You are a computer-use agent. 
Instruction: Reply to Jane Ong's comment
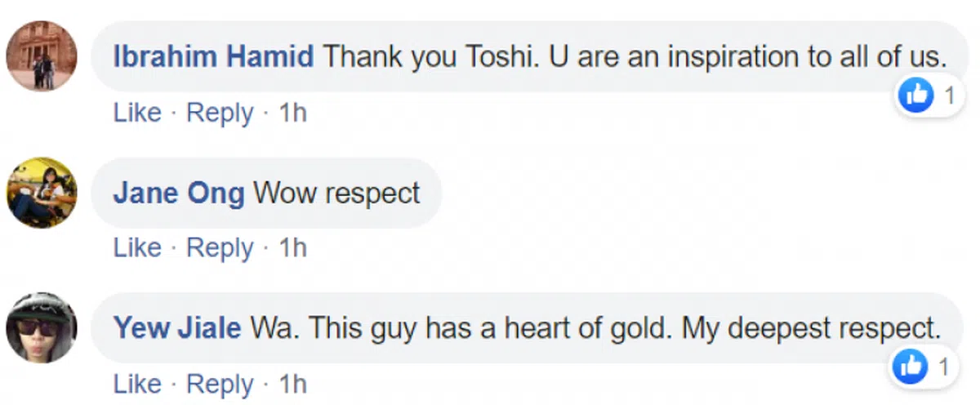click(x=220, y=248)
